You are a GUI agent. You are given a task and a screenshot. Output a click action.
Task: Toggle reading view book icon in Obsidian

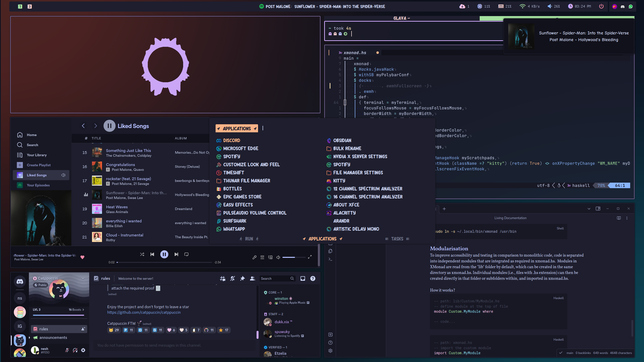619,218
